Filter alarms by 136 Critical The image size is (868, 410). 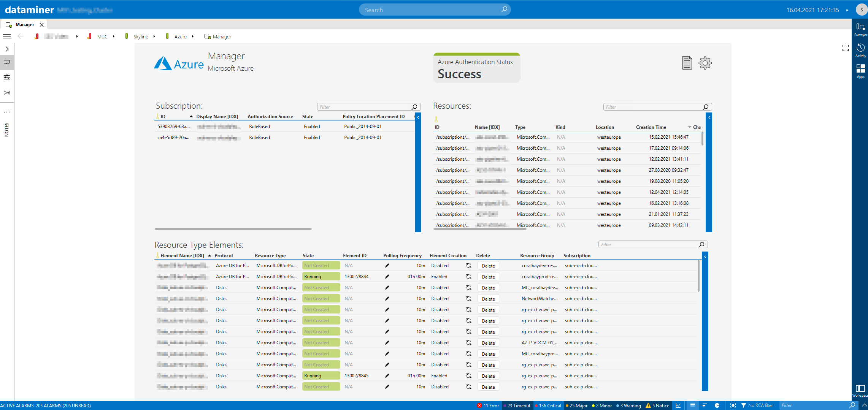(x=548, y=406)
